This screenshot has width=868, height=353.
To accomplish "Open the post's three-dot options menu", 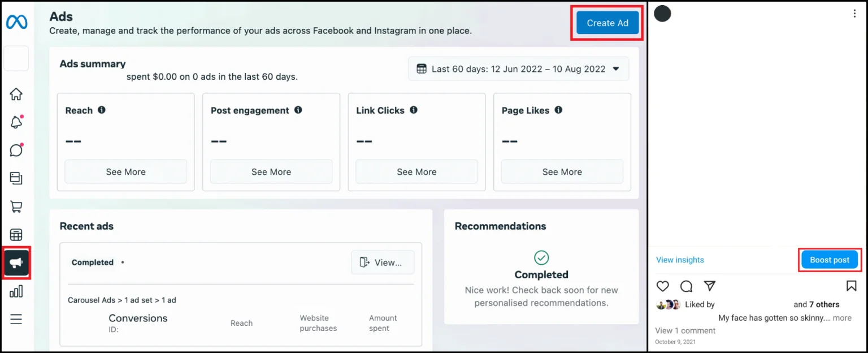I will tap(854, 14).
